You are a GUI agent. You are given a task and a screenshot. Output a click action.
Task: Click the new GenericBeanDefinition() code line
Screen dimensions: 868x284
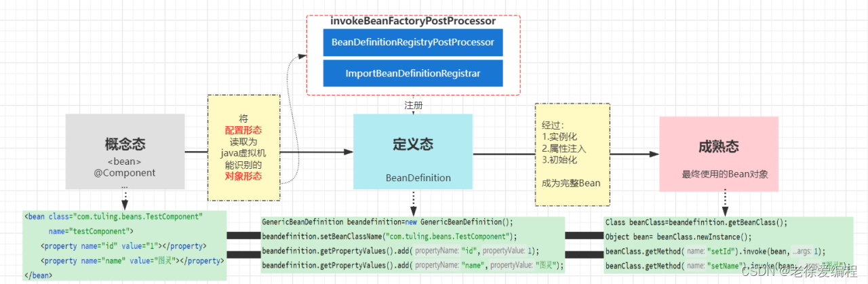388,222
